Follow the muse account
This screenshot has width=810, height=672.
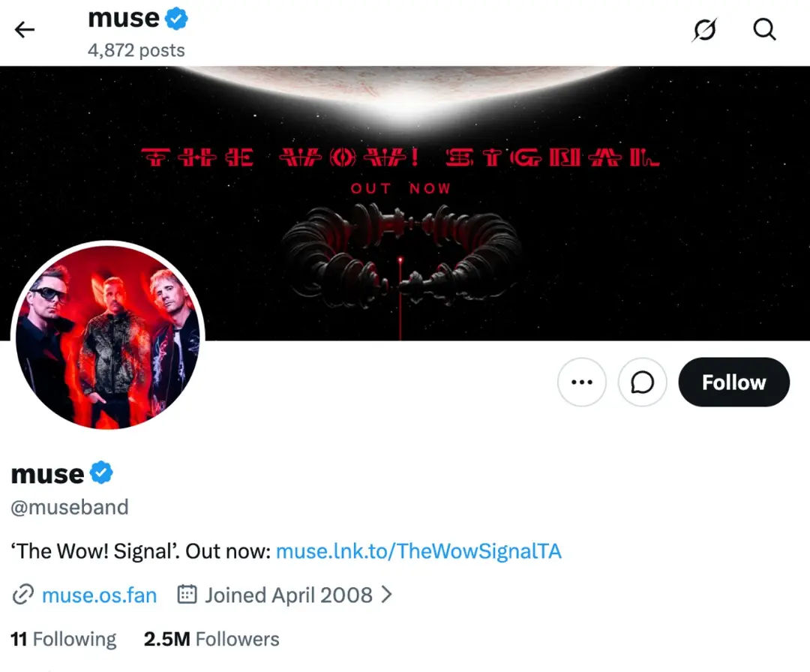[733, 382]
